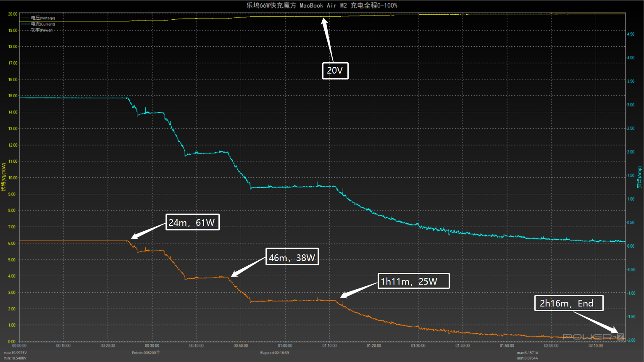
Task: Click the min:19.5488V status readout
Action: point(15,358)
